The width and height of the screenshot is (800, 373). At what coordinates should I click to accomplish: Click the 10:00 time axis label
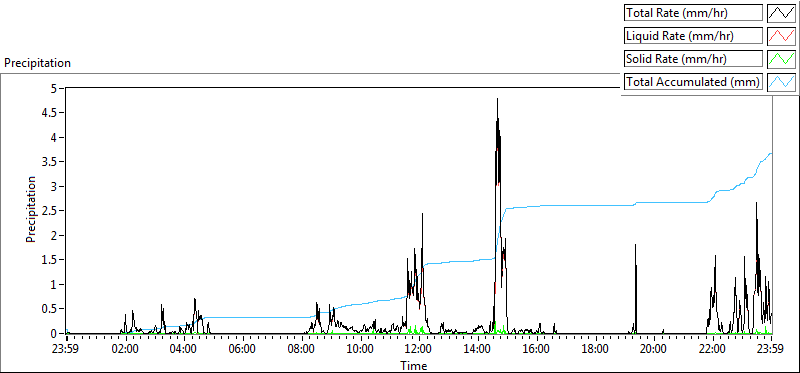click(360, 350)
